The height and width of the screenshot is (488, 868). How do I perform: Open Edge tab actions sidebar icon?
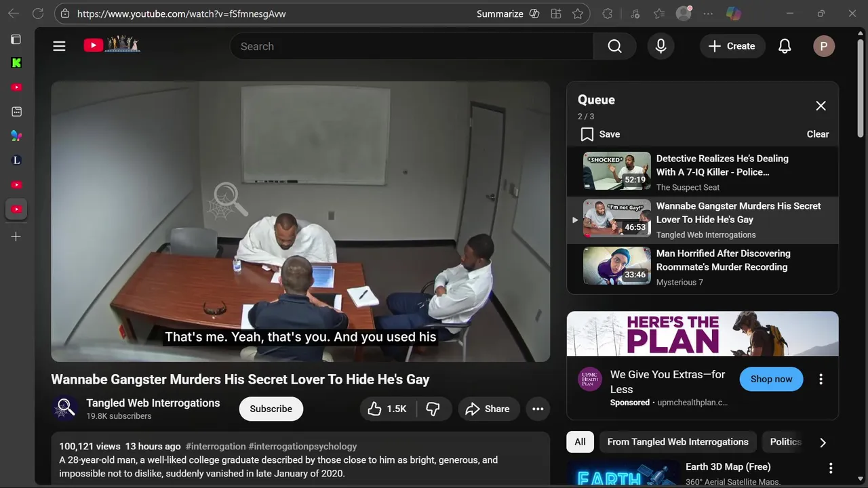tap(16, 39)
